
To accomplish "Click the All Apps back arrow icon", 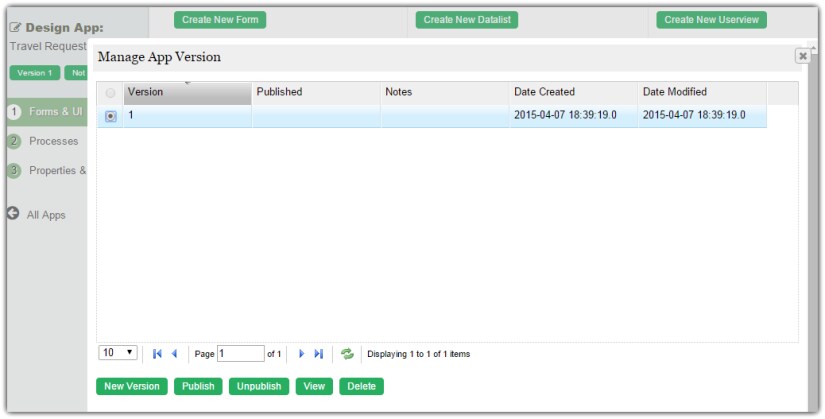I will pyautogui.click(x=14, y=214).
